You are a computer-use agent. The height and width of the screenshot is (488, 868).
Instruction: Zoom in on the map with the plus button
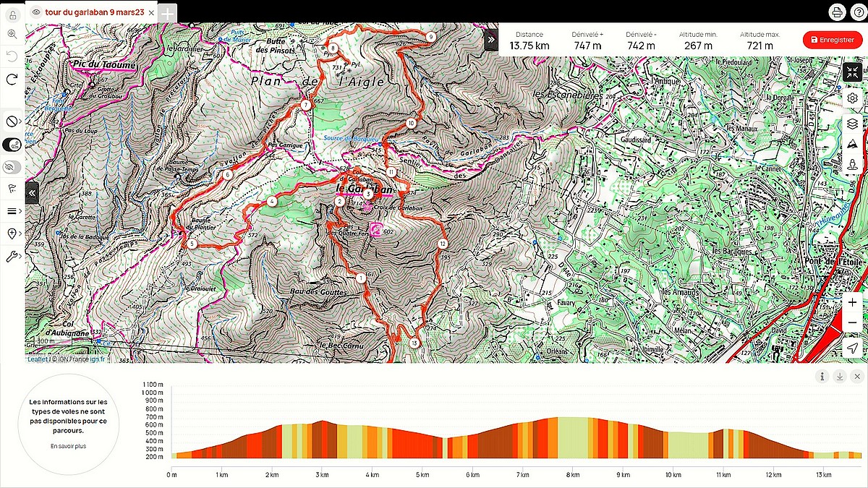coord(854,302)
